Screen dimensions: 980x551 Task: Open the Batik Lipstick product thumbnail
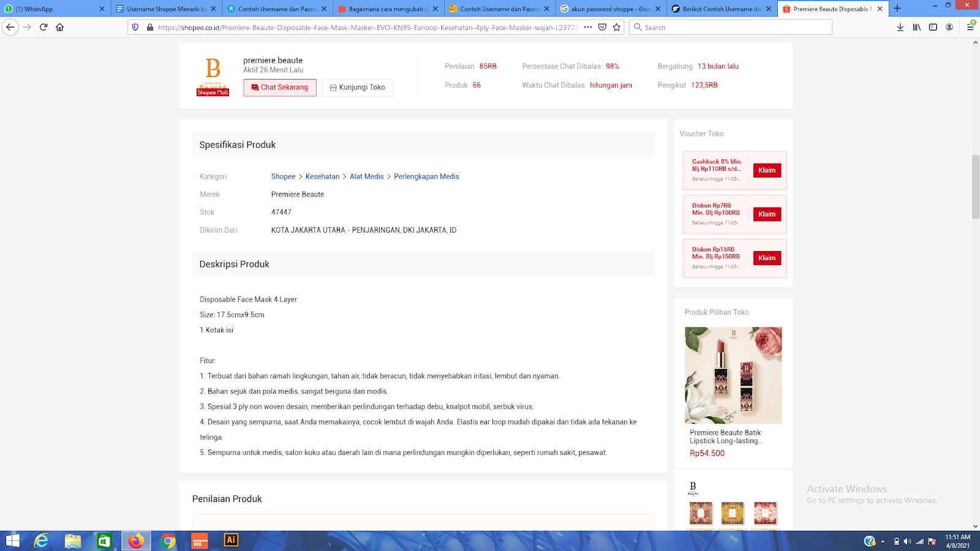733,375
